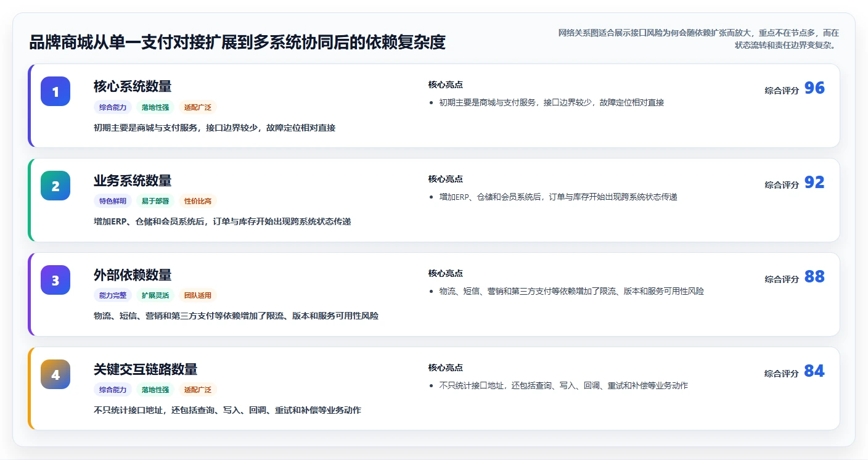
Task: Click the 扩展灵活 tag
Action: pos(155,295)
